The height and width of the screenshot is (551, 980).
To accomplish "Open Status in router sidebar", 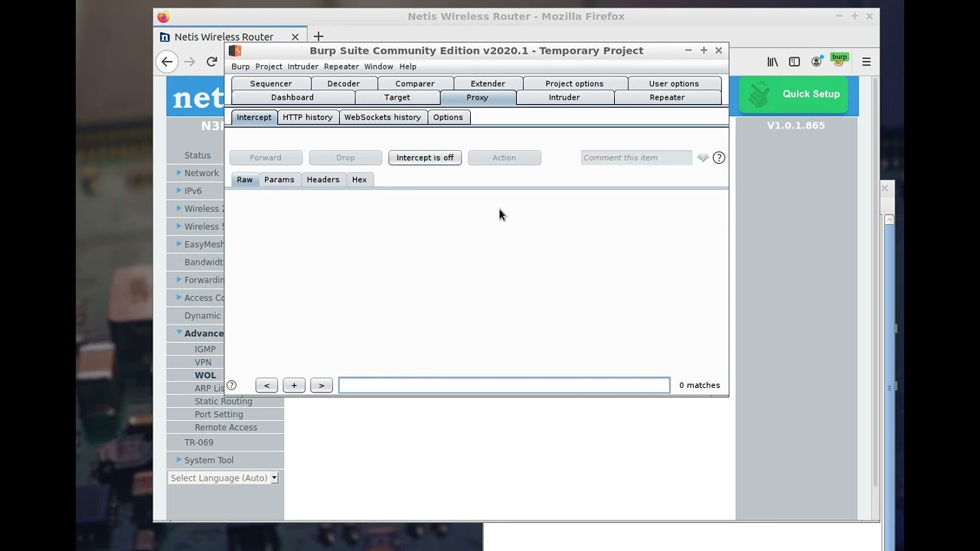I will [197, 155].
